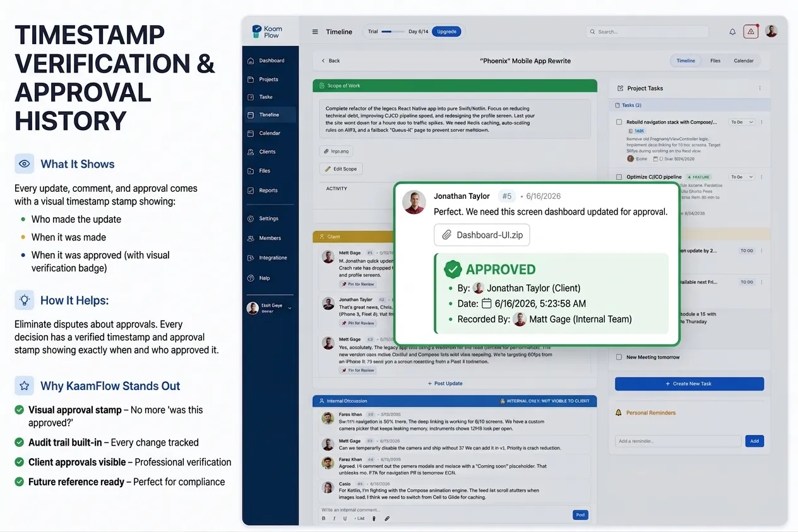Click the trial progress bar
798x532 pixels.
pos(393,32)
